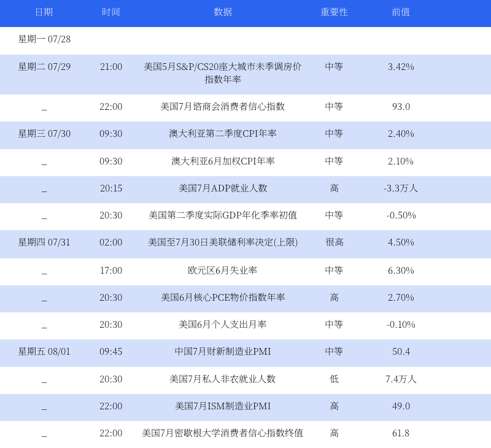Image resolution: width=491 pixels, height=448 pixels.
Task: Click the 重要性 column header
Action: coord(334,12)
